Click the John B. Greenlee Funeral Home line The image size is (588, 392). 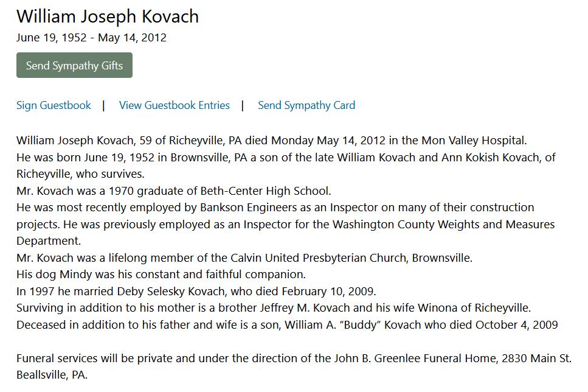click(294, 359)
